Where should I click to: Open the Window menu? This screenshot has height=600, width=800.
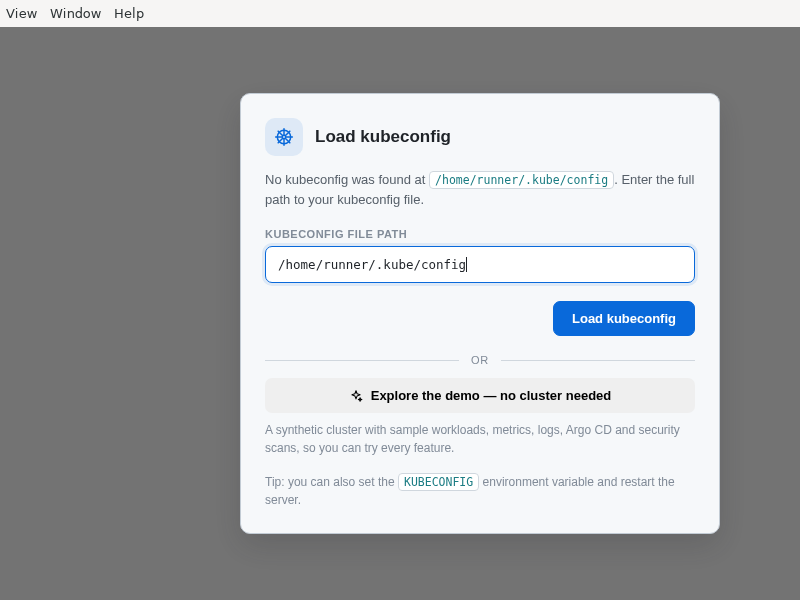point(76,13)
